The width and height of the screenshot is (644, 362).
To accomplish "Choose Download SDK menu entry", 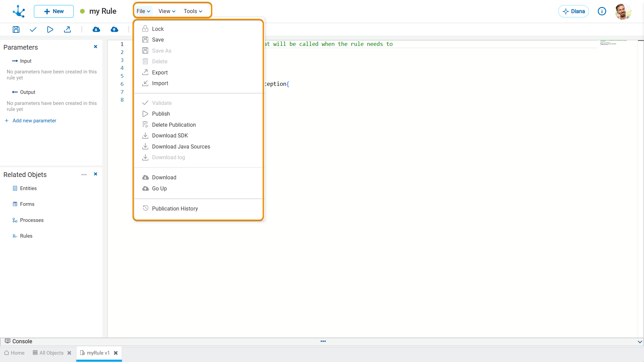I will click(x=199, y=135).
